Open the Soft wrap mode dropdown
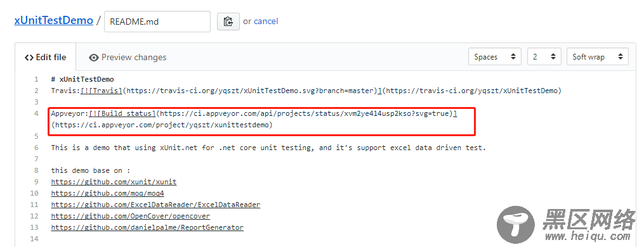Image resolution: width=644 pixels, height=247 pixels. tap(598, 56)
